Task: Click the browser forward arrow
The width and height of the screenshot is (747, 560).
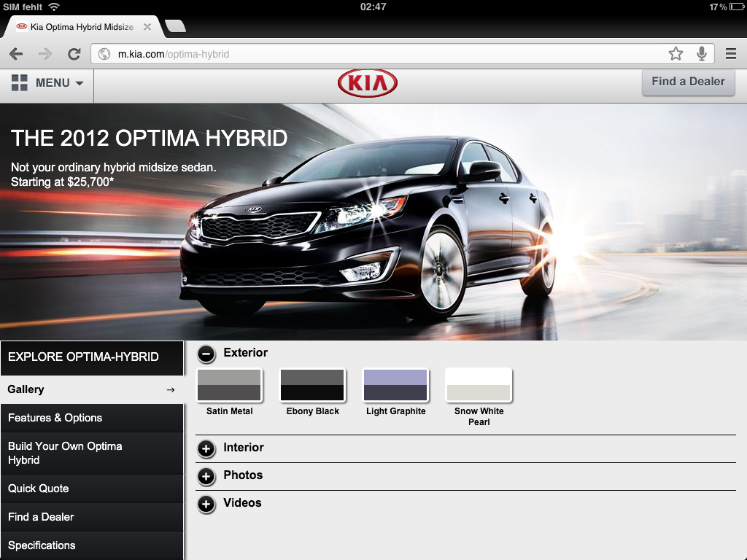Action: pyautogui.click(x=45, y=54)
